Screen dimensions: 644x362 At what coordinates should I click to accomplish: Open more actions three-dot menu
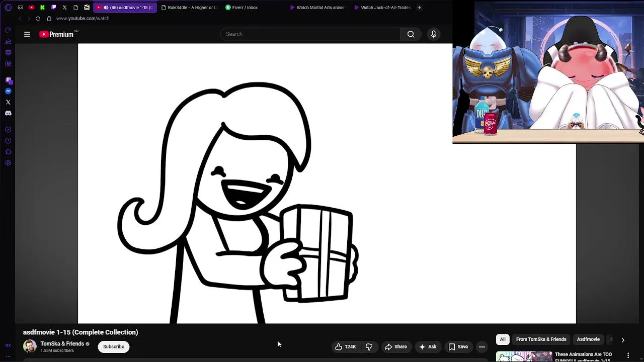(x=482, y=346)
